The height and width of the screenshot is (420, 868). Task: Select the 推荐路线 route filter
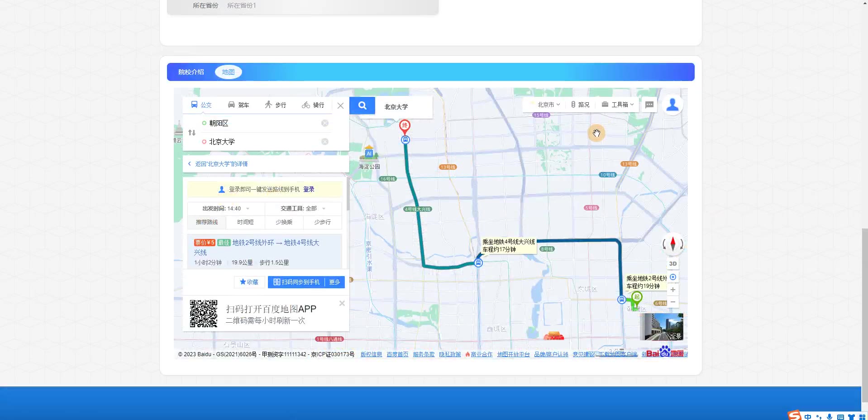pyautogui.click(x=207, y=222)
